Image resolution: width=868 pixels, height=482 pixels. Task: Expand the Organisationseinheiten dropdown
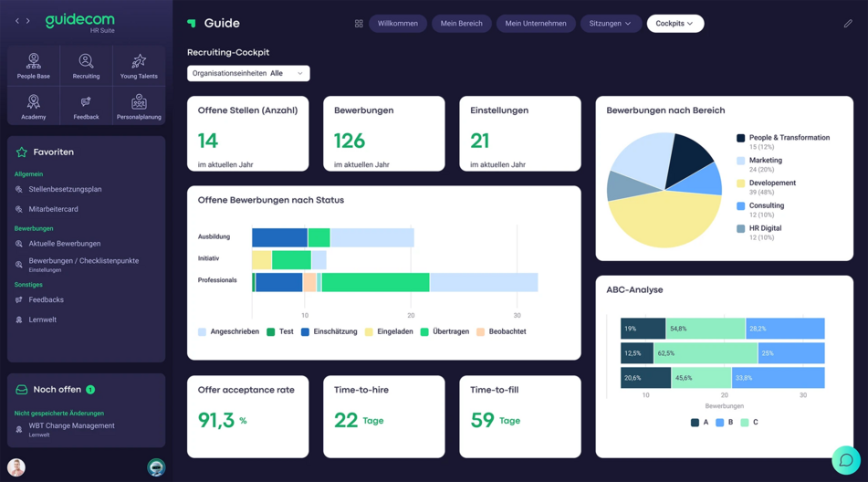[x=248, y=73]
